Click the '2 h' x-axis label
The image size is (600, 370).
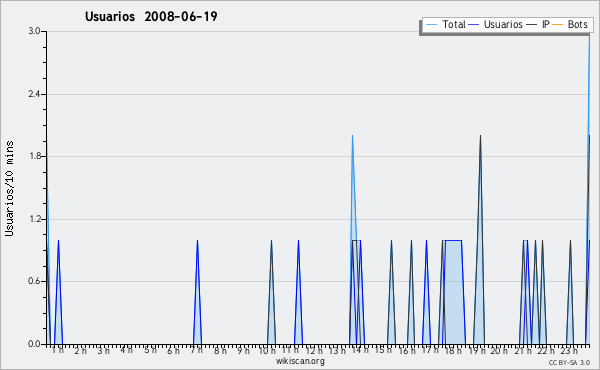click(x=80, y=350)
